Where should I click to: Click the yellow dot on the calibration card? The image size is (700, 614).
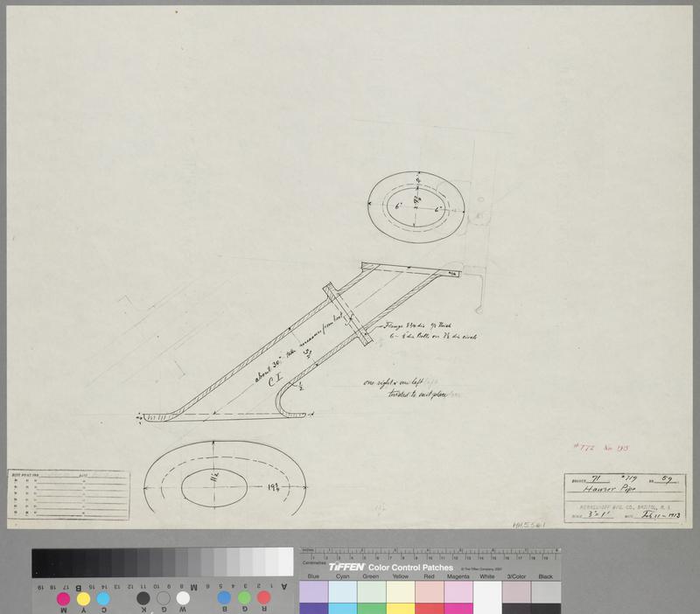click(x=83, y=598)
